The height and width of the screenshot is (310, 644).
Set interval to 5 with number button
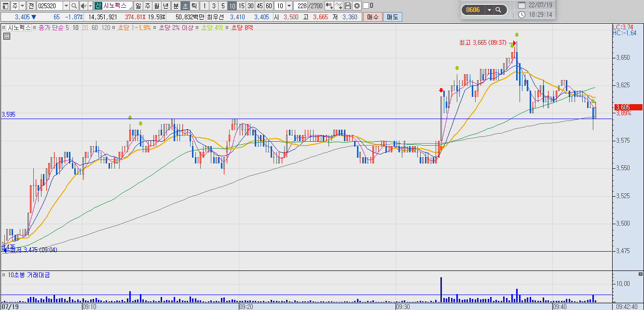coord(223,6)
